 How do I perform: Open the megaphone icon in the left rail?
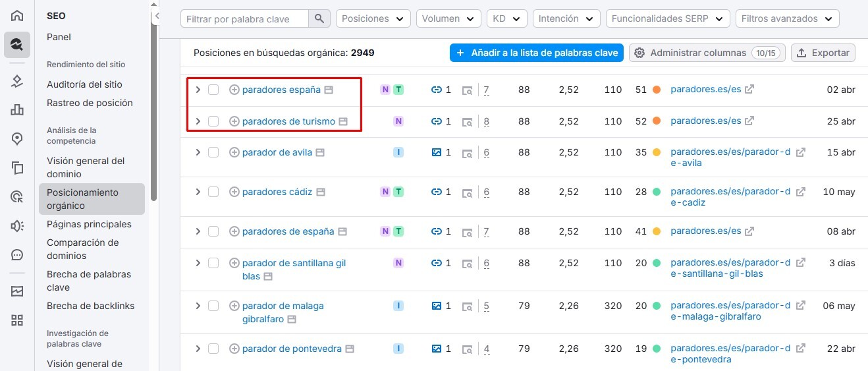[17, 225]
